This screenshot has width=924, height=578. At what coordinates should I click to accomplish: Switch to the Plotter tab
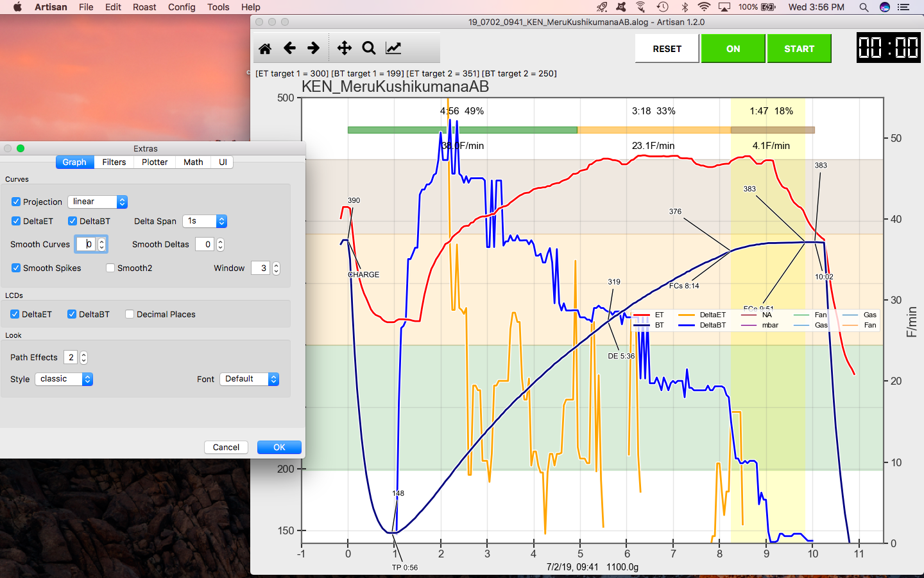(155, 162)
